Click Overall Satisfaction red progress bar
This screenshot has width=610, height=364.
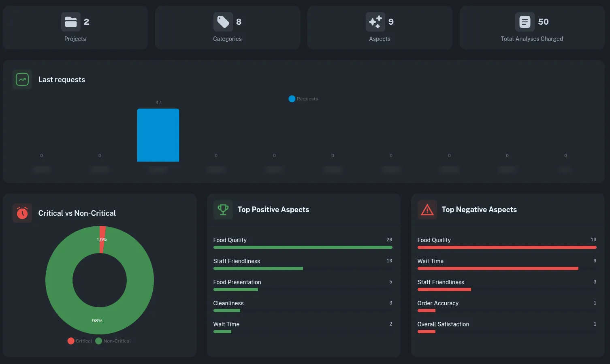(x=427, y=332)
